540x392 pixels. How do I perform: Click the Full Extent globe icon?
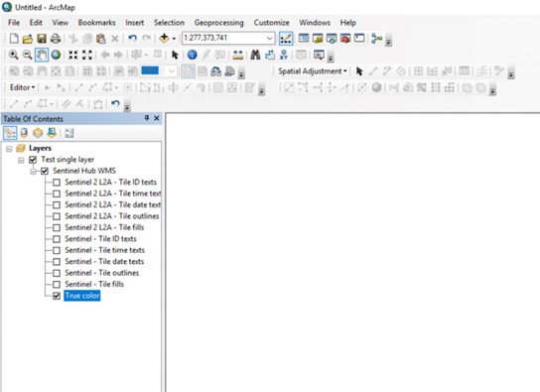point(56,55)
